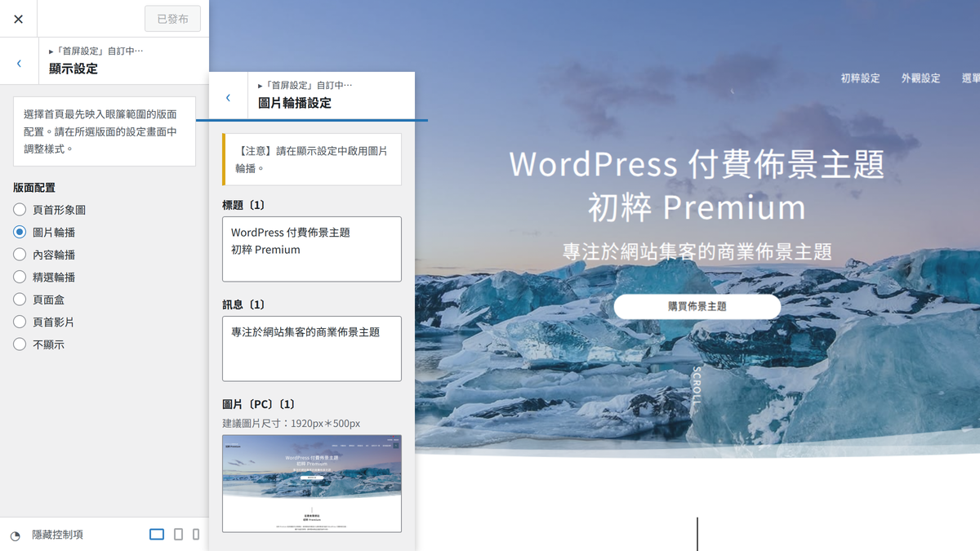Click 版面配置 section label

pos(34,187)
